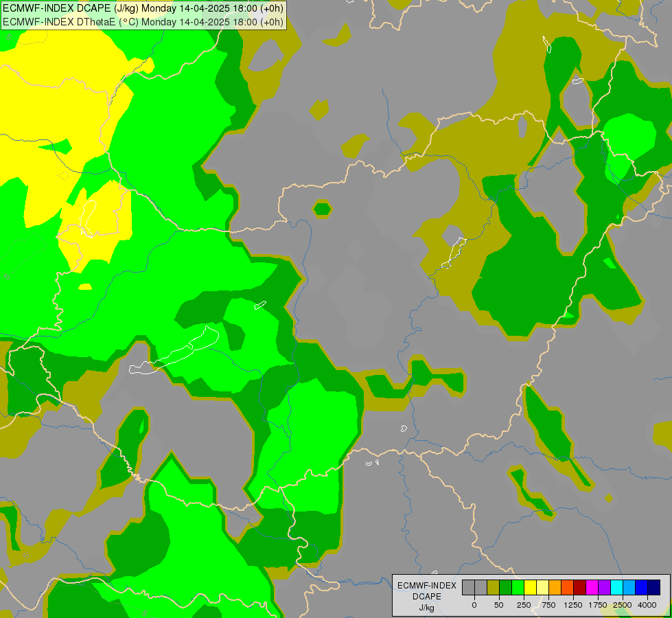Click the legend value label 0

(x=474, y=605)
